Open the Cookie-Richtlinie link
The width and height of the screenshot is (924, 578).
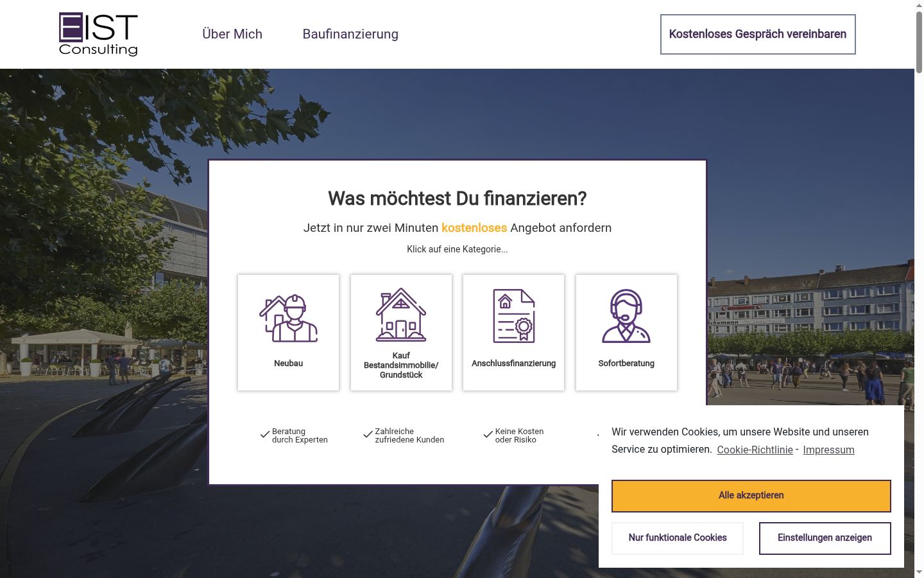[x=755, y=450]
